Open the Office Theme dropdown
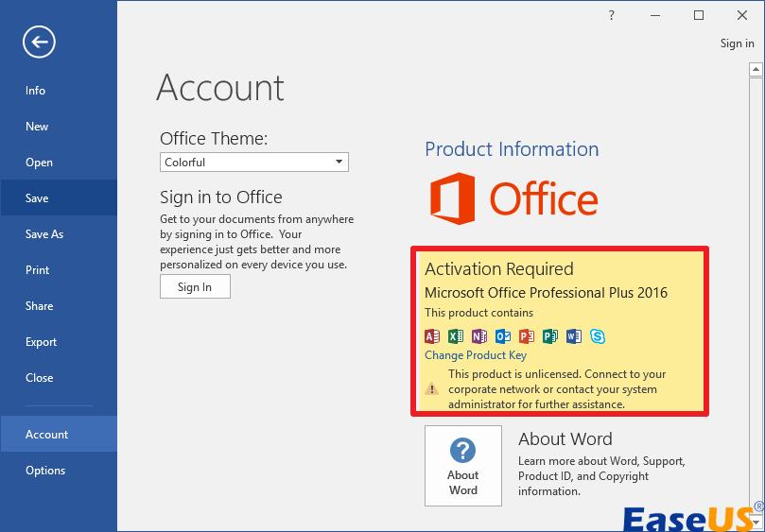The image size is (765, 532). coord(254,163)
